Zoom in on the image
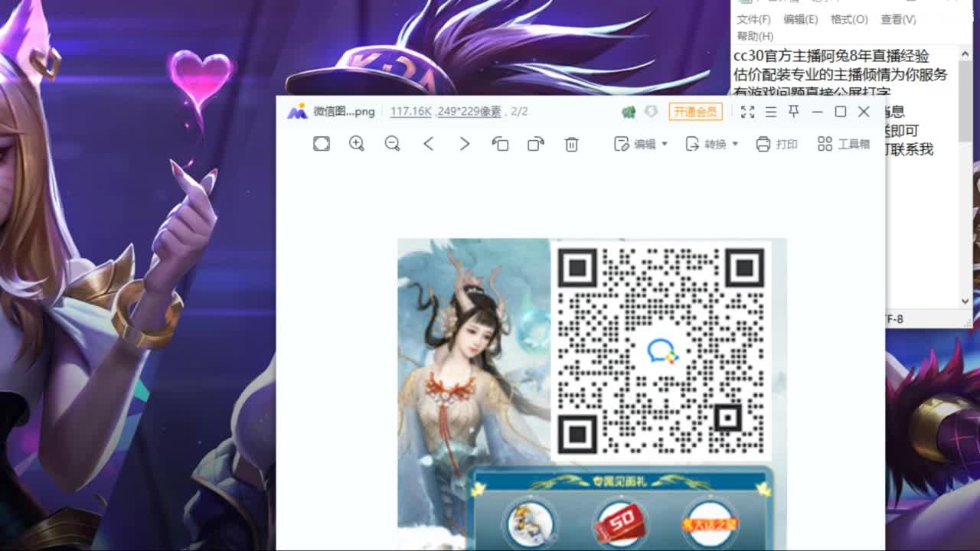The width and height of the screenshot is (980, 551). click(357, 144)
